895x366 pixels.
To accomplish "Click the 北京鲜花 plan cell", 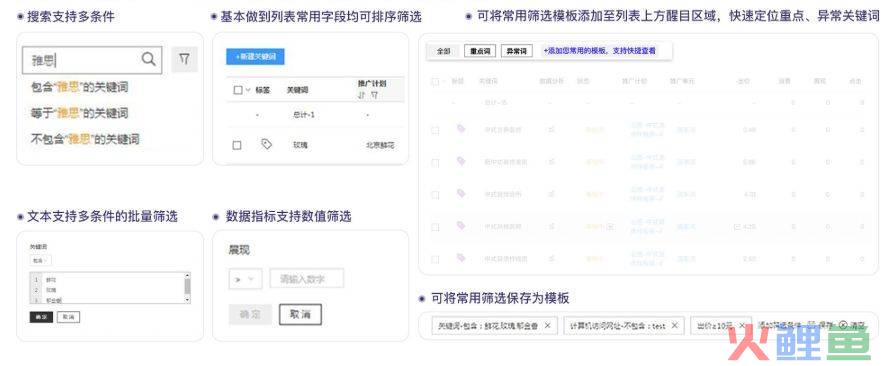I will click(x=380, y=145).
